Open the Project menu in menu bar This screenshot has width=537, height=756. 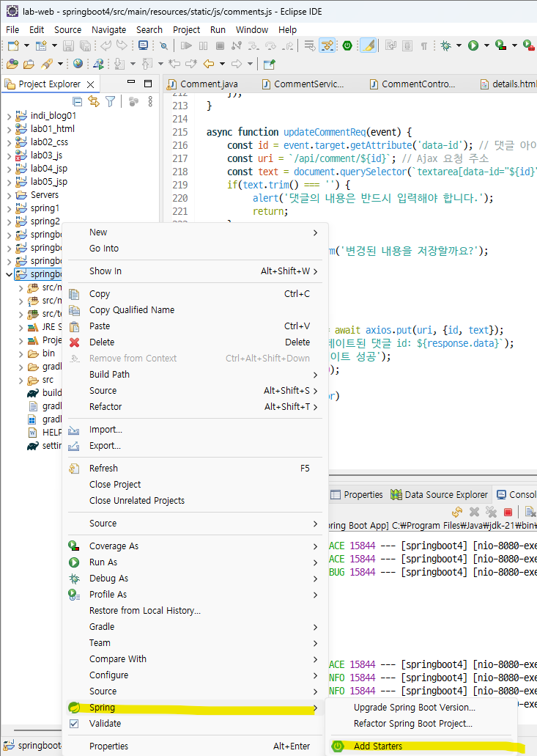click(186, 30)
